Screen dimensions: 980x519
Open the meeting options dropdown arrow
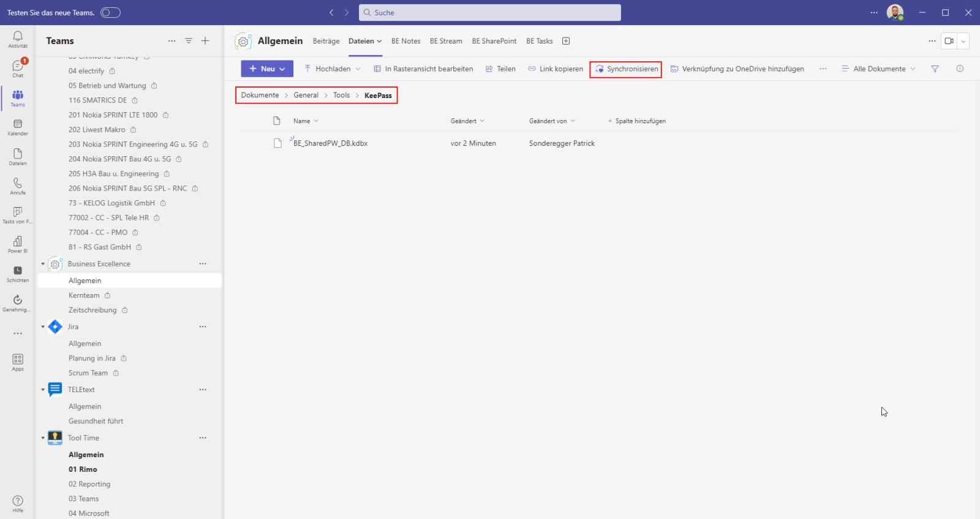point(963,41)
